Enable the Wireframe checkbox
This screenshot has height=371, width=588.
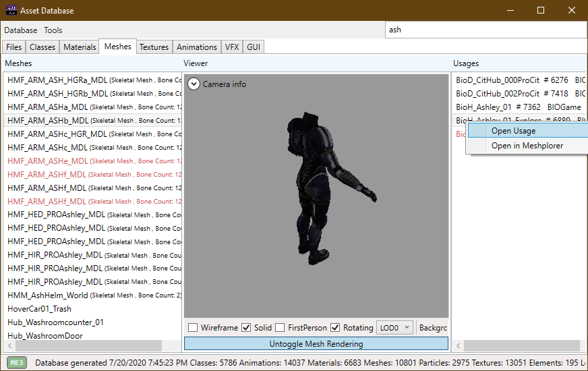(x=193, y=328)
